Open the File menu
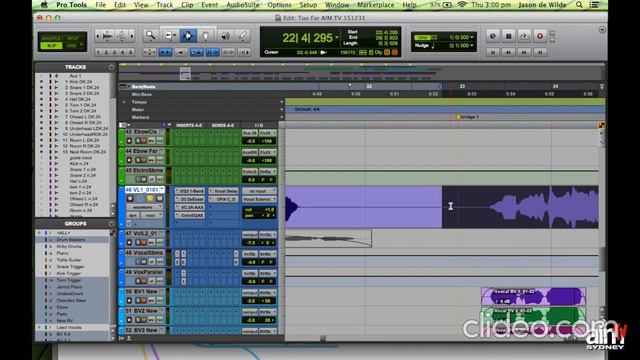640x360 pixels. click(100, 5)
